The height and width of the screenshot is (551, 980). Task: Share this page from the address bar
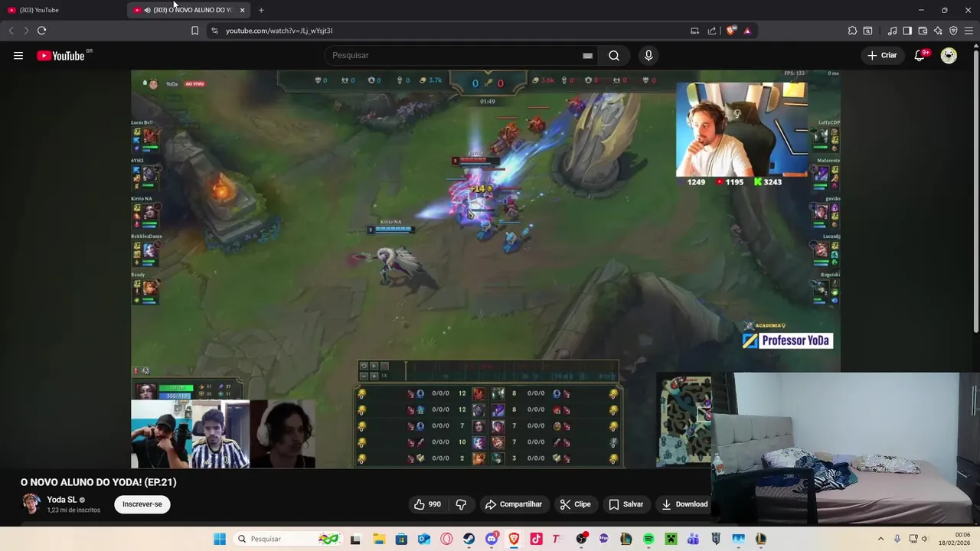coord(712,31)
